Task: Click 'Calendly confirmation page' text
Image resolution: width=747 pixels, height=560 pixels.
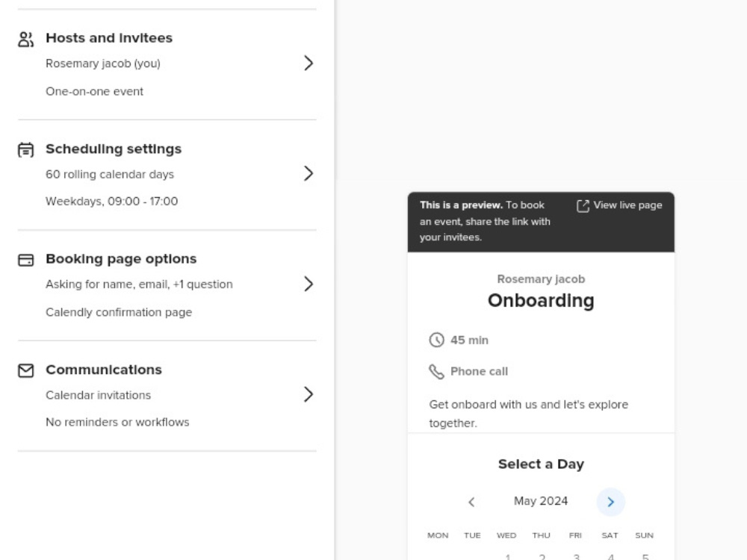Action: point(119,312)
